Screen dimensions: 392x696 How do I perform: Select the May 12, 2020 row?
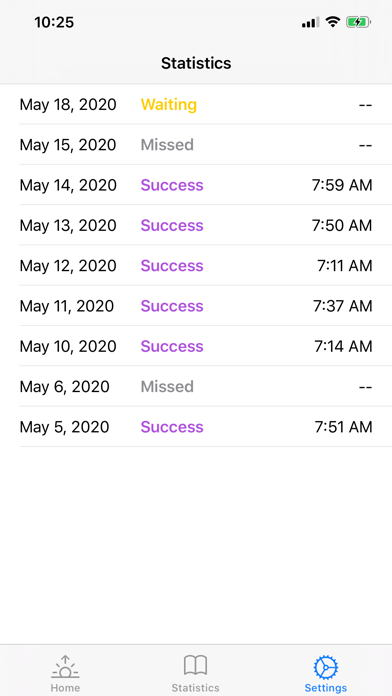(x=196, y=265)
